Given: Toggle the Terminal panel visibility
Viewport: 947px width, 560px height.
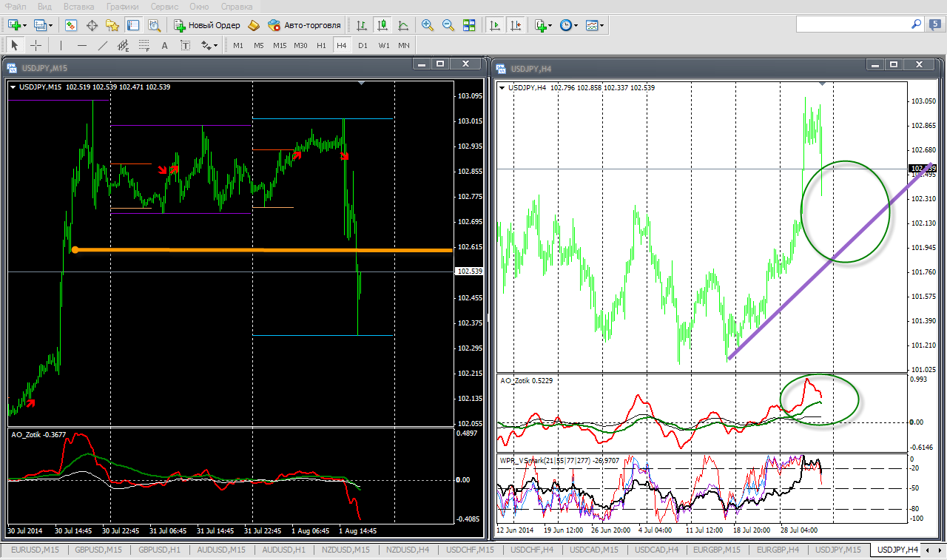Looking at the screenshot, I should pos(134,25).
